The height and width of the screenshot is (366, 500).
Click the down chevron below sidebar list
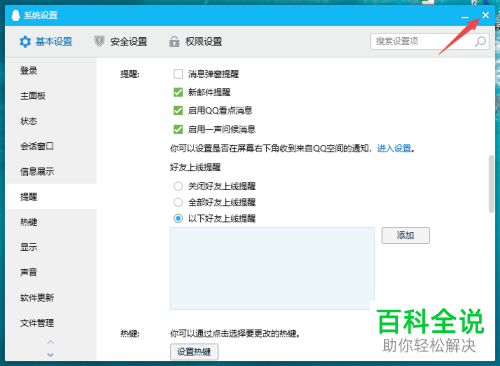50,355
